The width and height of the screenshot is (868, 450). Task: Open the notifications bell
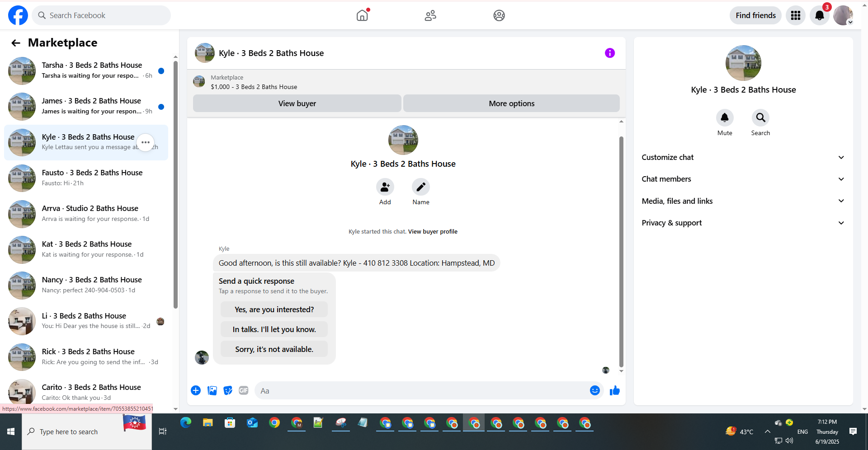(820, 15)
